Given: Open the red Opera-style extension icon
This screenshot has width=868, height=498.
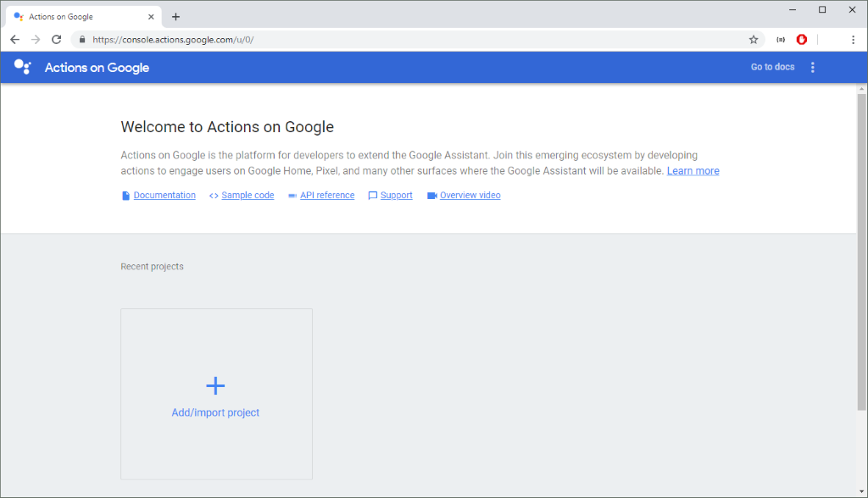Looking at the screenshot, I should (x=802, y=39).
